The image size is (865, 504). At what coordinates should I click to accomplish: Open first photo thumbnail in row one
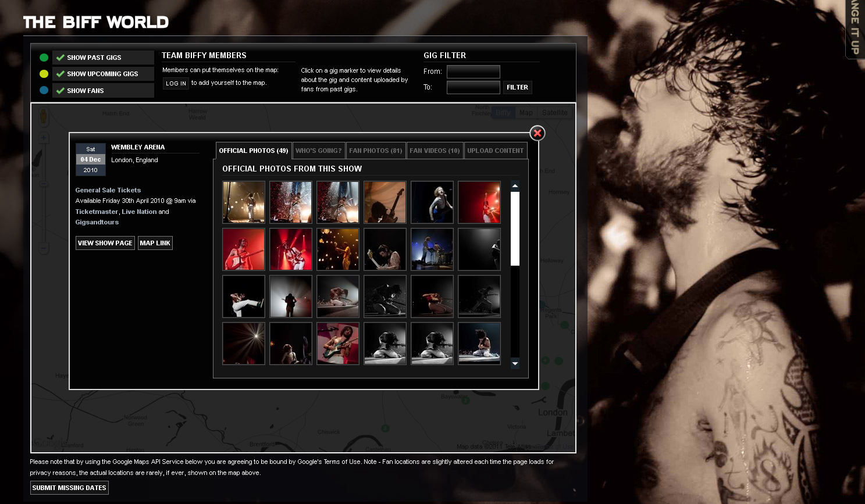tap(244, 202)
